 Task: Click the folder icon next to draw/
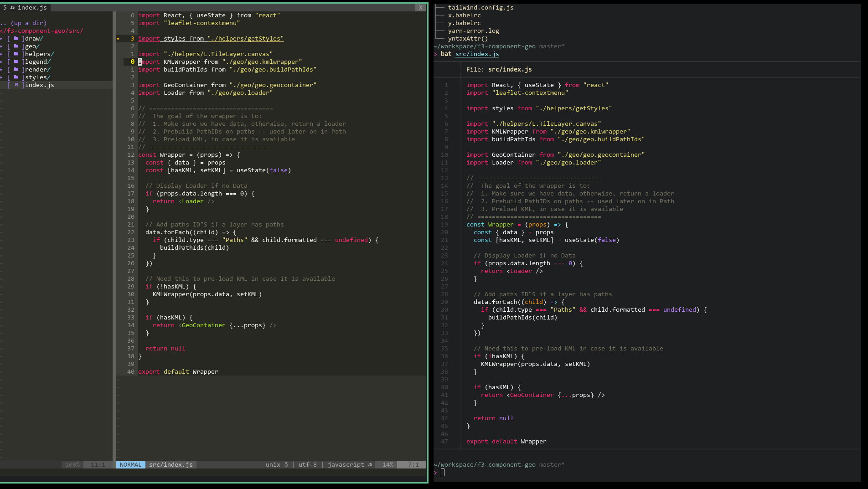pyautogui.click(x=16, y=38)
